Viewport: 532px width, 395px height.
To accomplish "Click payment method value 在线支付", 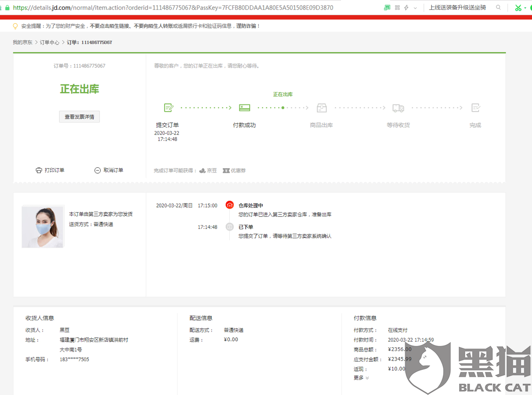I will (x=398, y=330).
